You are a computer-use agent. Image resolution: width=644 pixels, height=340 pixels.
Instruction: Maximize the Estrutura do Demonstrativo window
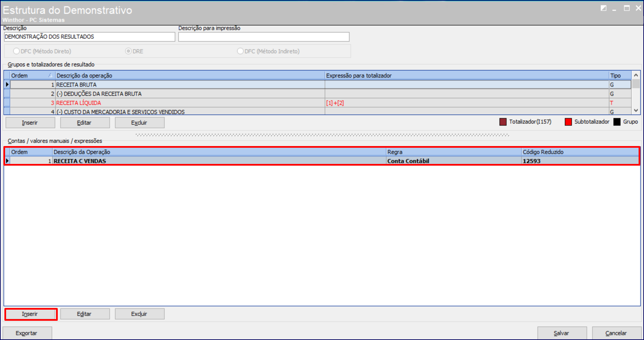(x=627, y=8)
